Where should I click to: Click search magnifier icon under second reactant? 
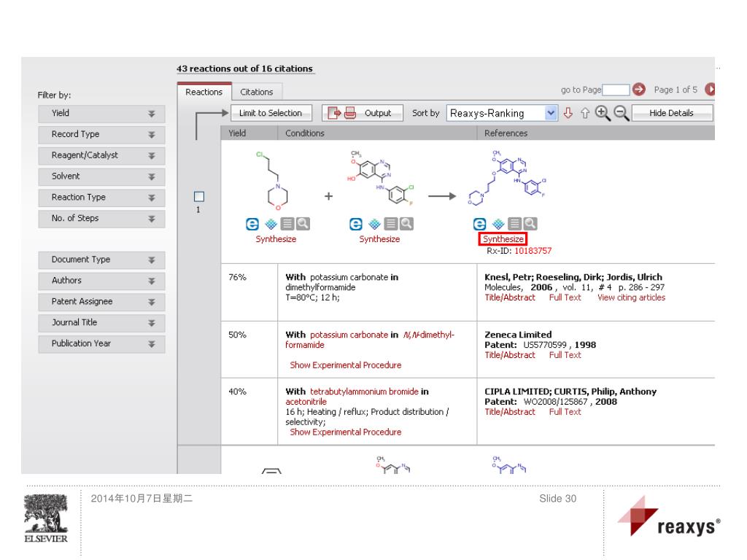point(407,224)
